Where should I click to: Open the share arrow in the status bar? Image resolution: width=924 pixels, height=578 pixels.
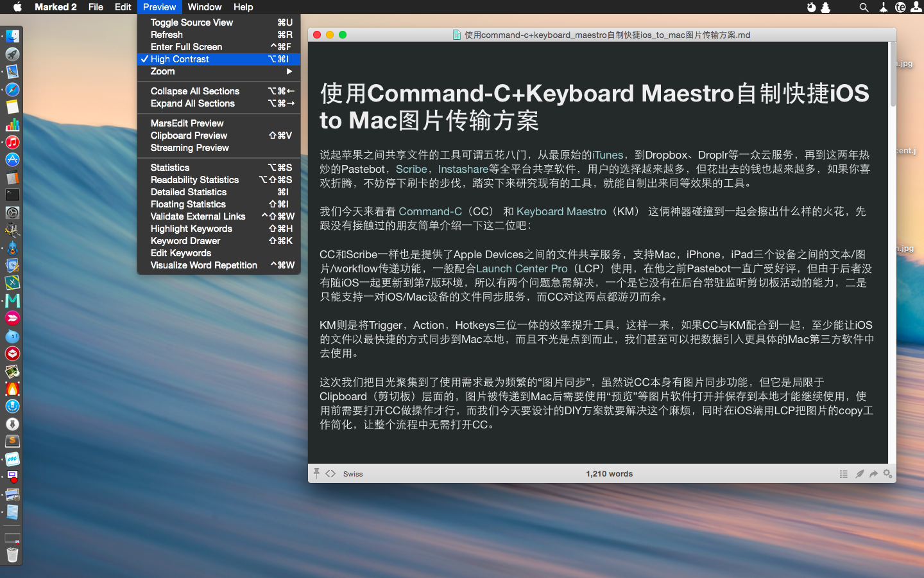873,474
